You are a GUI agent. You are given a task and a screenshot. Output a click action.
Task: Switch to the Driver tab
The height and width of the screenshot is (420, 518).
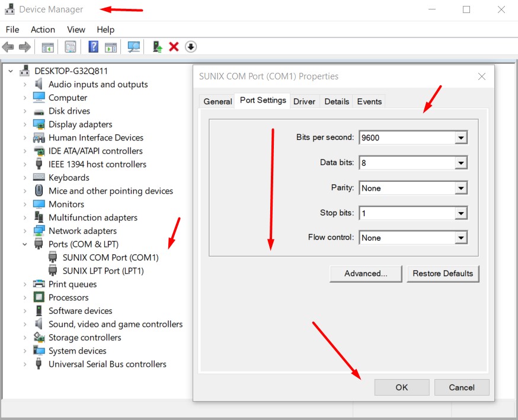304,101
